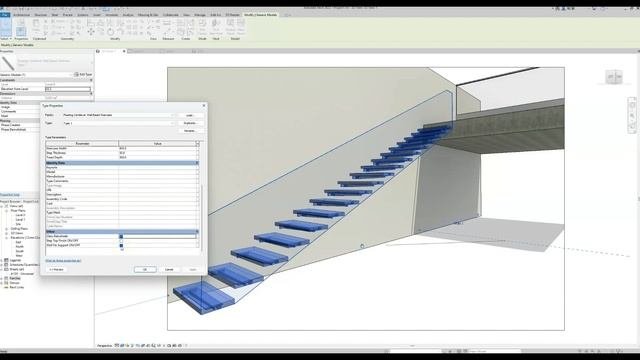Viewport: 640px width, 360px height.
Task: Open the steering wheel on navigation bar
Action: (632, 105)
